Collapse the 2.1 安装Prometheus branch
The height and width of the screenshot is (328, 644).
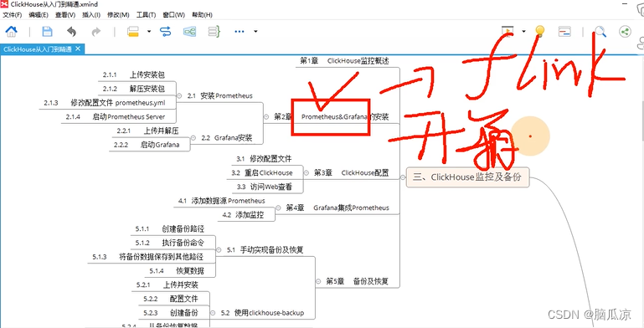[x=179, y=95]
